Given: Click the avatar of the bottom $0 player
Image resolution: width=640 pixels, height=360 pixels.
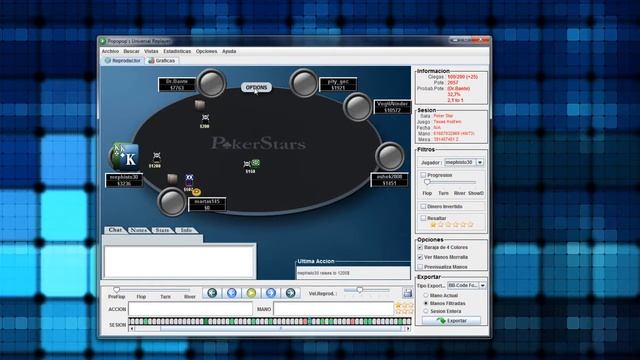Looking at the screenshot, I should point(172,202).
